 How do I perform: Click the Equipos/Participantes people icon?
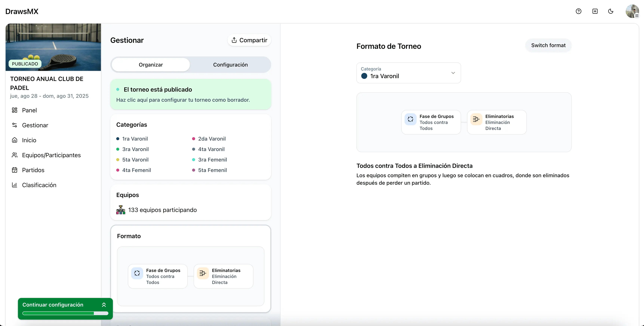pyautogui.click(x=15, y=155)
